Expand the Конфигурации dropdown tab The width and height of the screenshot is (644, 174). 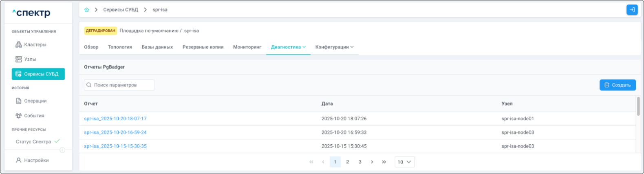334,47
